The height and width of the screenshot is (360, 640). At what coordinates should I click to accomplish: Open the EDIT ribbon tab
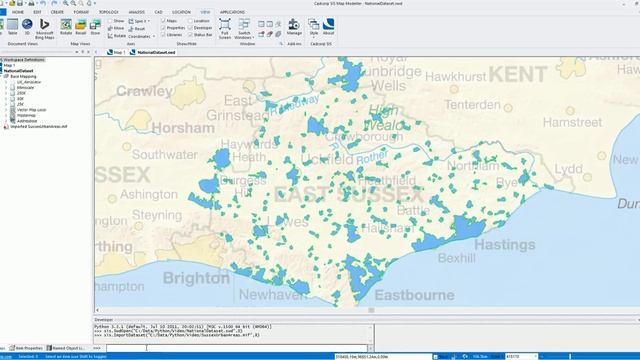coord(37,12)
